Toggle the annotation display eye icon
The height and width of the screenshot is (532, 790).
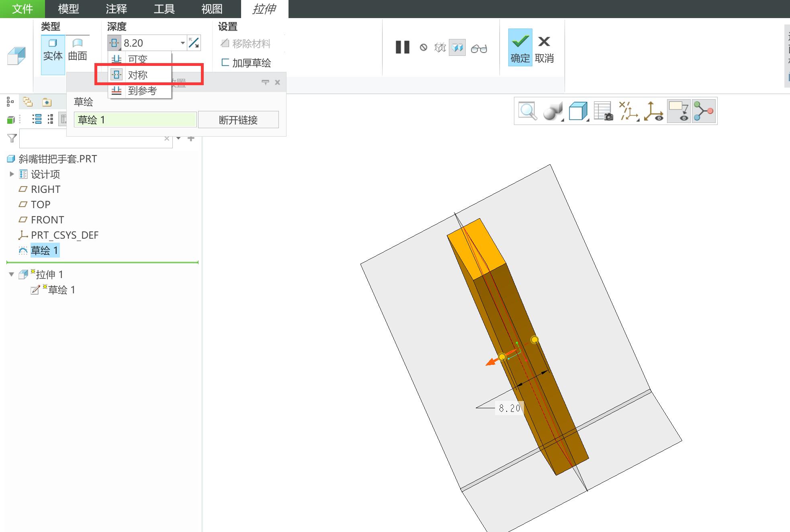pos(679,111)
